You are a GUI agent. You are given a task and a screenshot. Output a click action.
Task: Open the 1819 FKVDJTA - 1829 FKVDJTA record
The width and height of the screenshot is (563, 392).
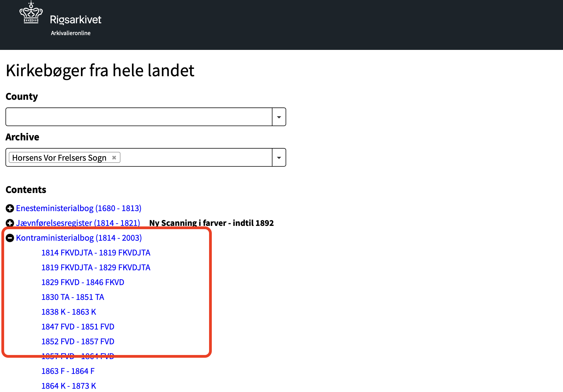click(96, 267)
